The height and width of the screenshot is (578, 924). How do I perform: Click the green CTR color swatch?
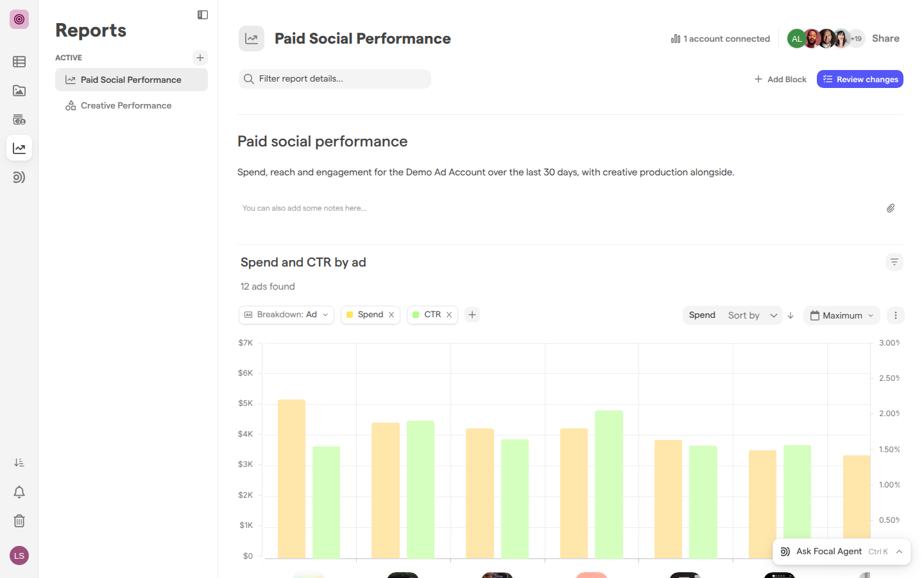click(x=416, y=315)
